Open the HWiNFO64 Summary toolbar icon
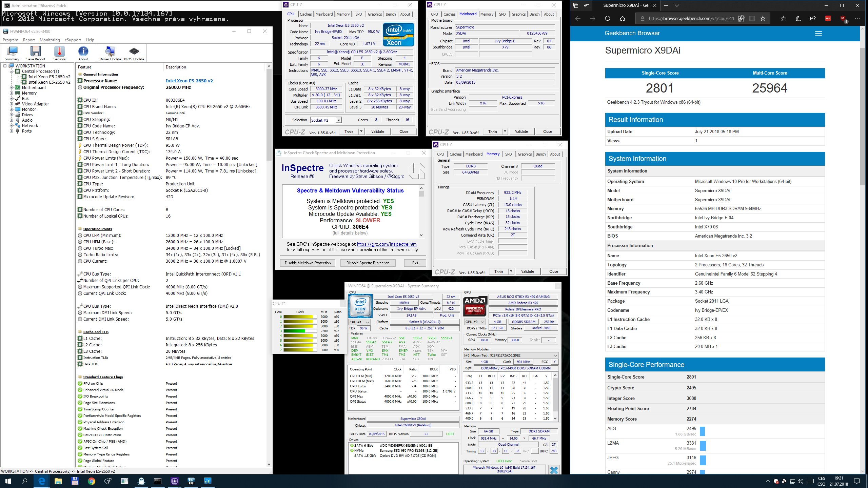The width and height of the screenshot is (868, 488). coord(12,53)
